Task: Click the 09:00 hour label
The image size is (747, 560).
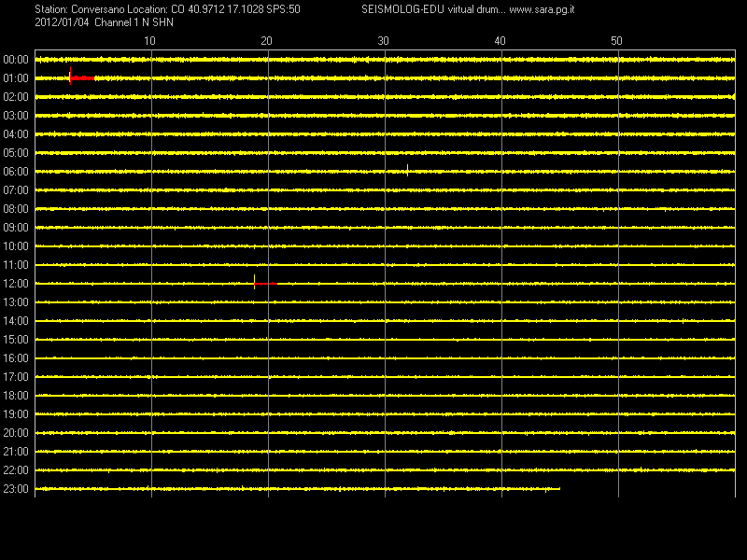Action: (16, 228)
